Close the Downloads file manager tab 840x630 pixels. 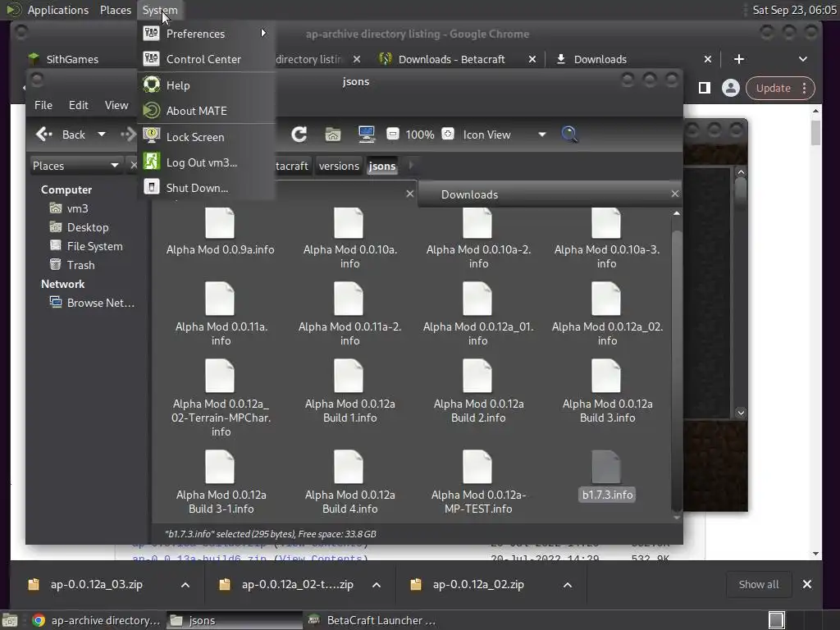click(674, 194)
